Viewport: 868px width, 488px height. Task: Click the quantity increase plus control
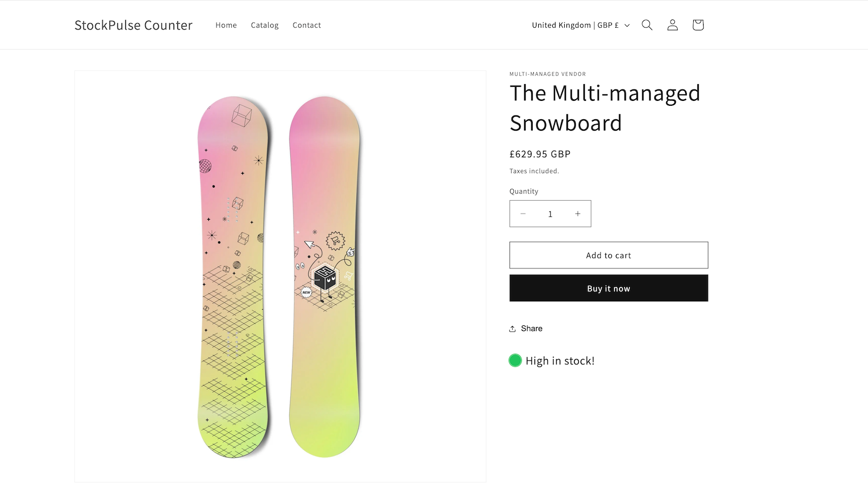[577, 214]
